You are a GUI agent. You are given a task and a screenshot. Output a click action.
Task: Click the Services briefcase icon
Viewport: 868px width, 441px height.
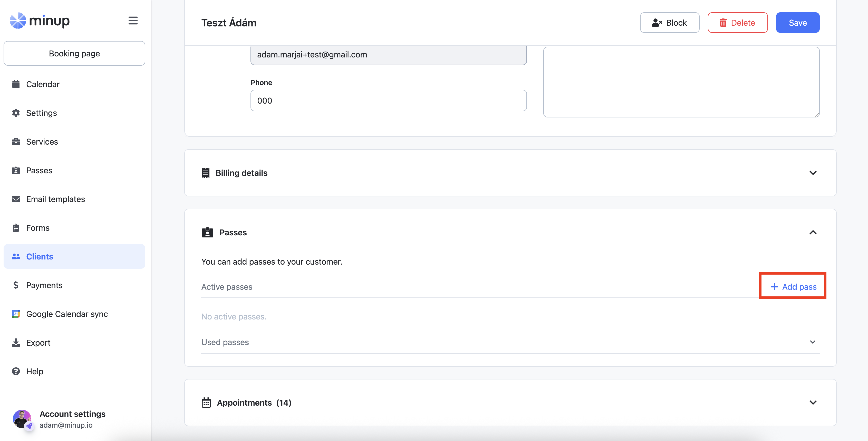pyautogui.click(x=16, y=142)
